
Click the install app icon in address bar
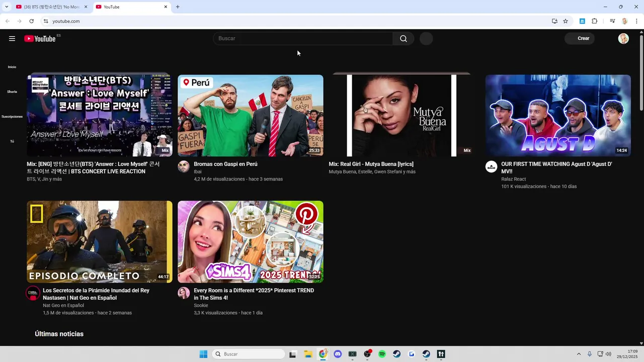(x=554, y=21)
